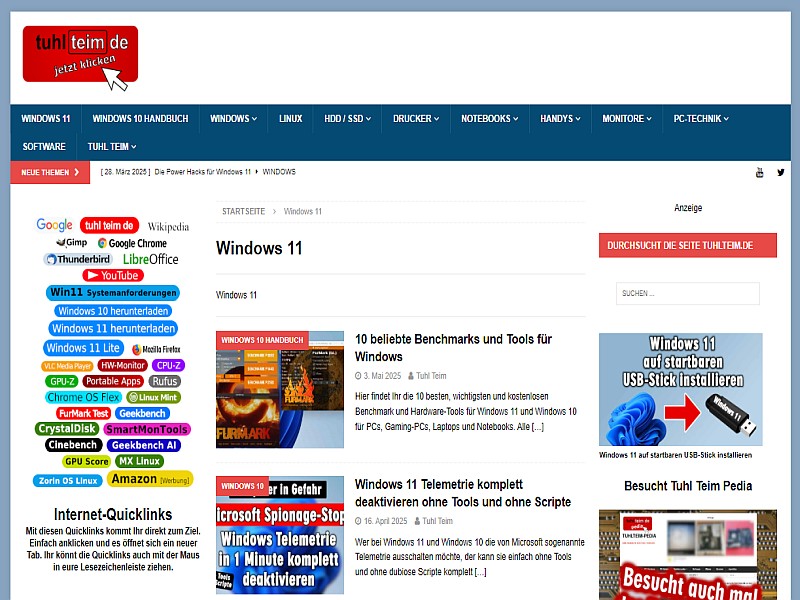Open the Zorin OS Linux quicklink
The height and width of the screenshot is (600, 800).
[x=68, y=481]
